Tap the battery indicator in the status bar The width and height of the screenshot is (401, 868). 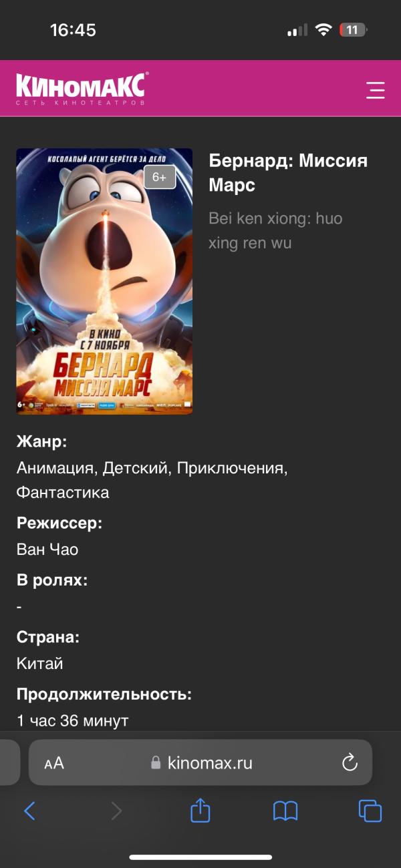click(354, 30)
